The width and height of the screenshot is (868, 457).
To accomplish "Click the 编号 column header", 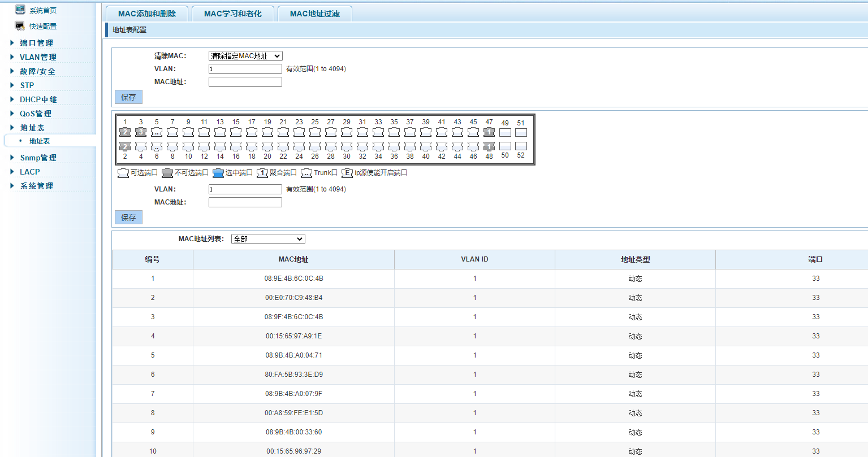I will pos(152,259).
